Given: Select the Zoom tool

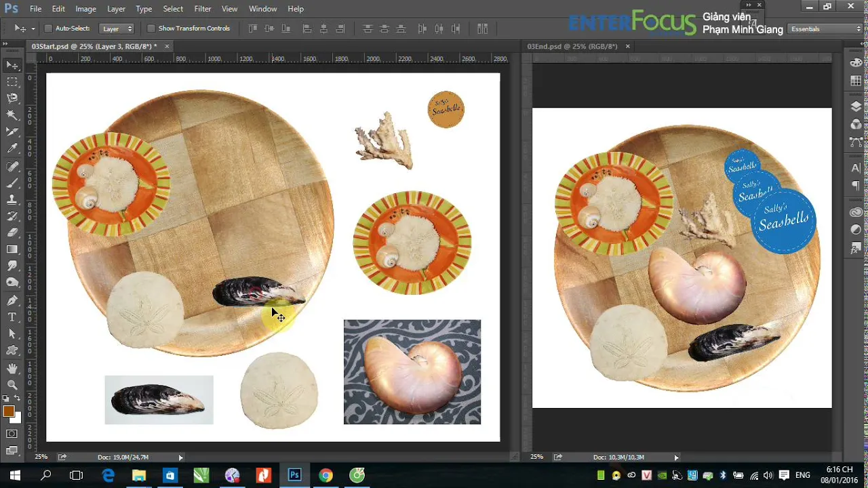Looking at the screenshot, I should tap(12, 385).
